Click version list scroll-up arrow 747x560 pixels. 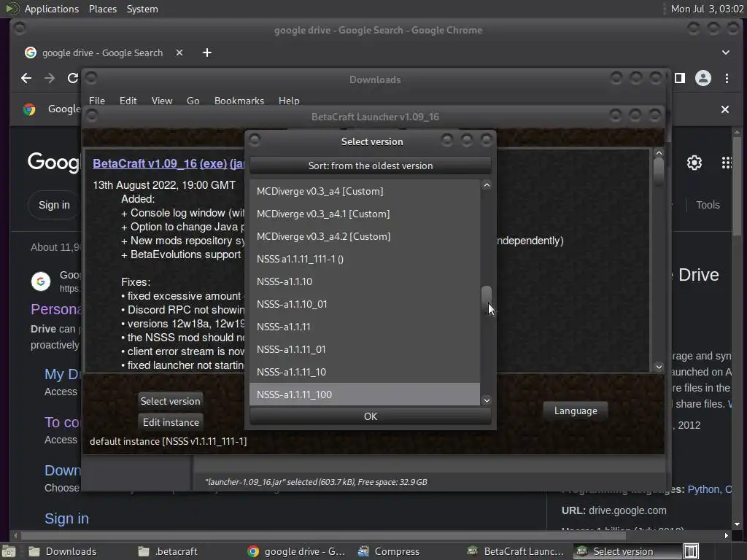click(487, 185)
